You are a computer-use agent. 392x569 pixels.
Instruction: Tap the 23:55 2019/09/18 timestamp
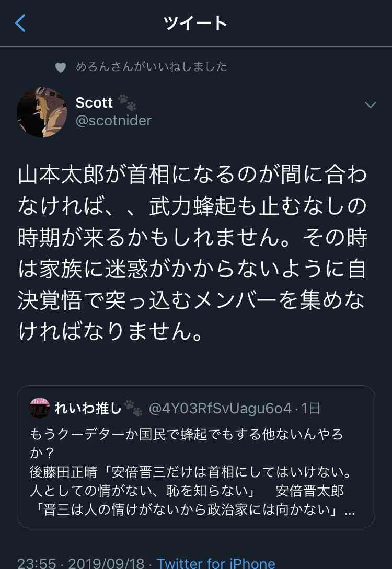tap(81, 562)
